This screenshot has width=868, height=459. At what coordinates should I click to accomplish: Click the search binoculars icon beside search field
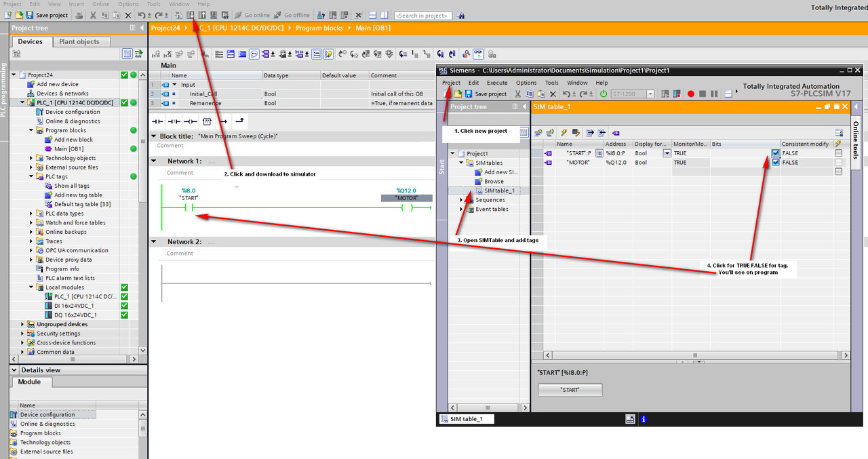point(460,15)
